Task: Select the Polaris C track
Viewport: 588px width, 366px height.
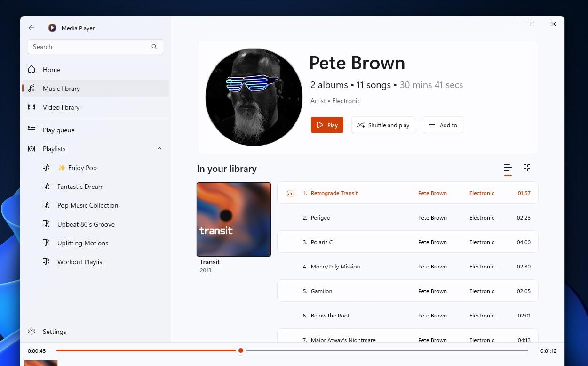Action: click(408, 242)
